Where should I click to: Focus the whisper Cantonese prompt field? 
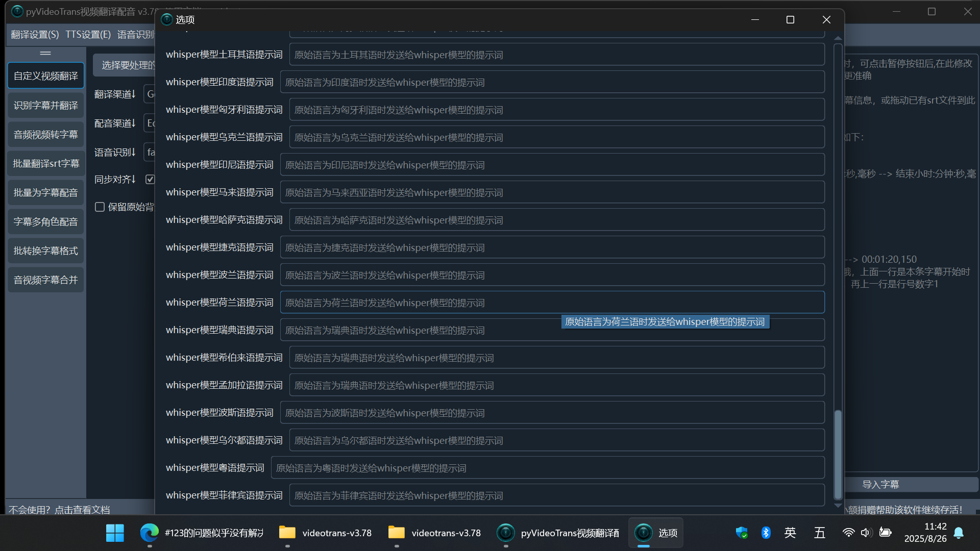tap(548, 468)
